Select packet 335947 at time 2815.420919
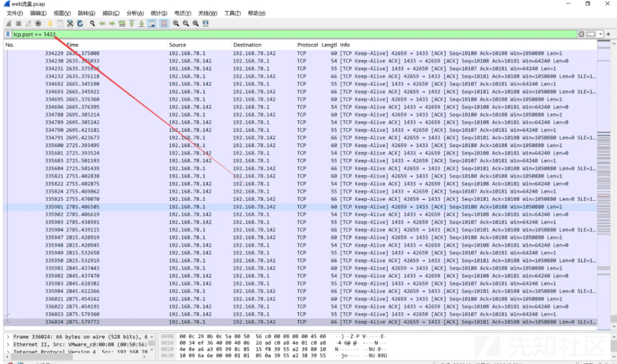617x364 pixels. 301,237
